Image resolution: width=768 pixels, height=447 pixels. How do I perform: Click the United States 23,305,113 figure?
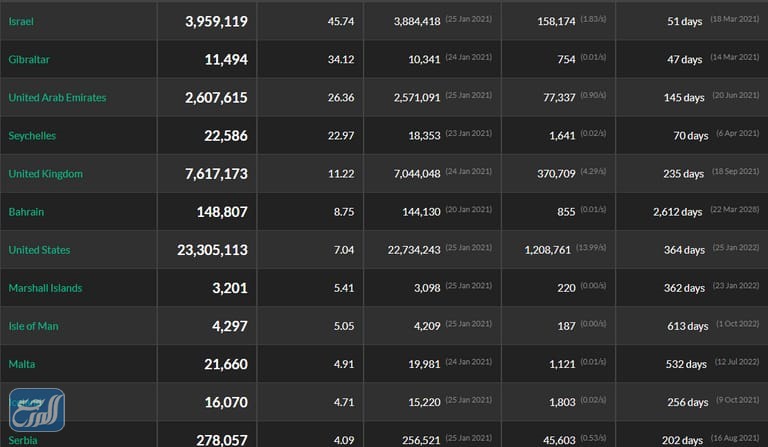[212, 250]
